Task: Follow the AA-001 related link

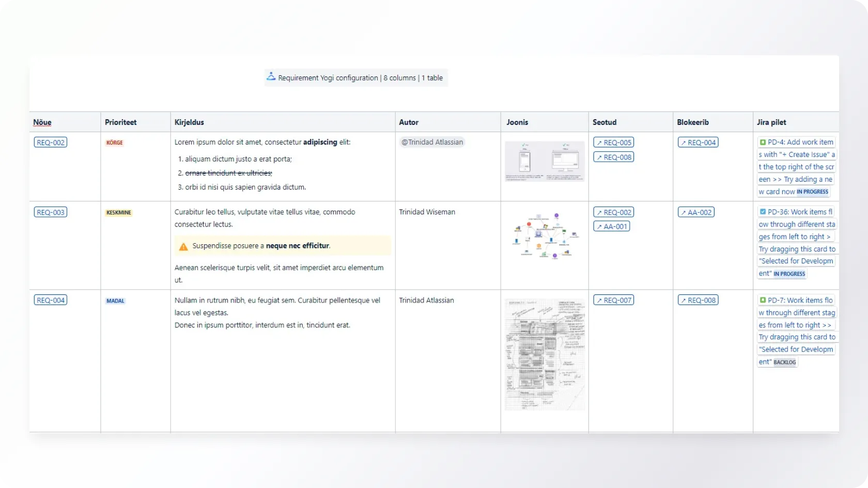Action: pos(611,226)
